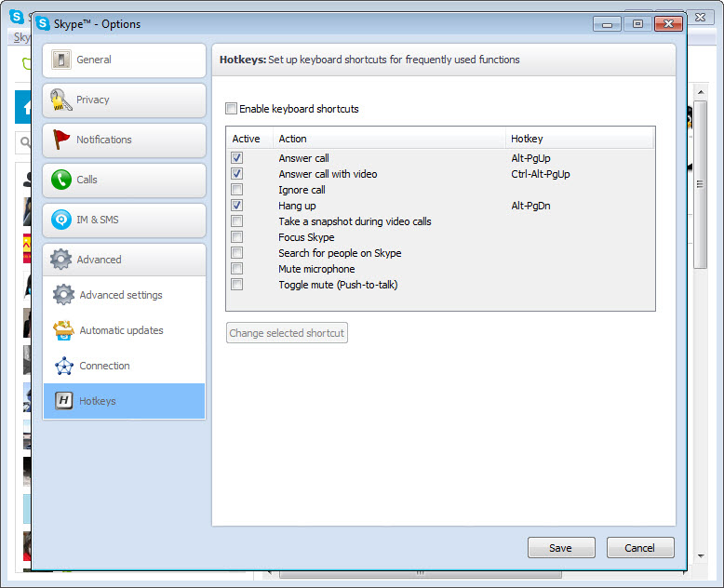Uncheck the Answer call hotkey
724x588 pixels.
click(x=237, y=158)
